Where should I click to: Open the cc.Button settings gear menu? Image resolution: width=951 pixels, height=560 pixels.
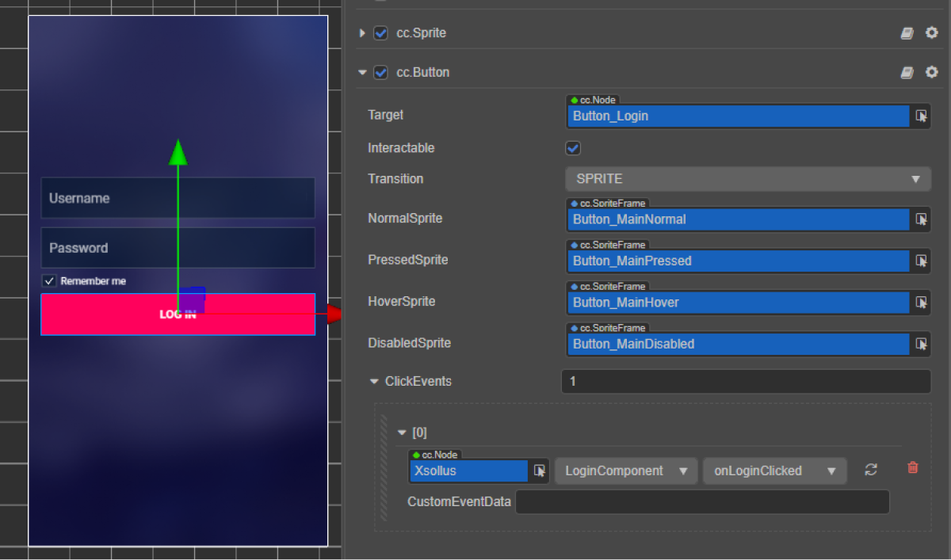point(932,72)
